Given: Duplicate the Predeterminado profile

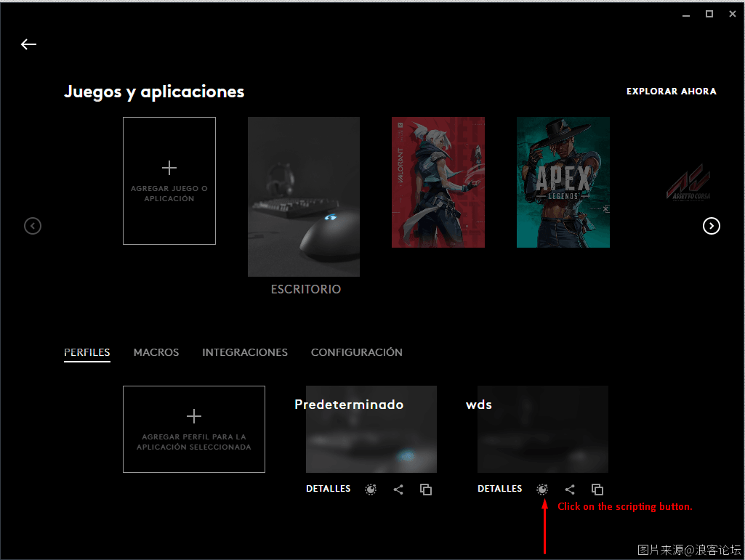Looking at the screenshot, I should [x=426, y=490].
